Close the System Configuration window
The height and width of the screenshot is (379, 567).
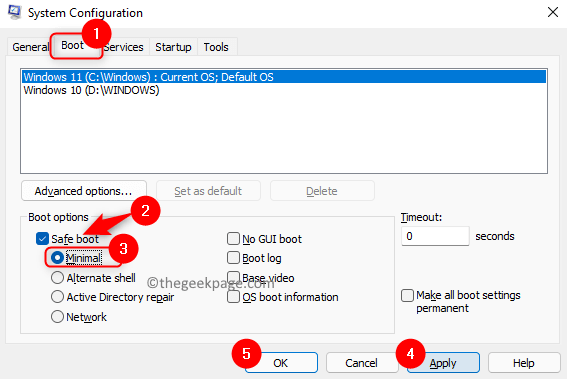553,12
